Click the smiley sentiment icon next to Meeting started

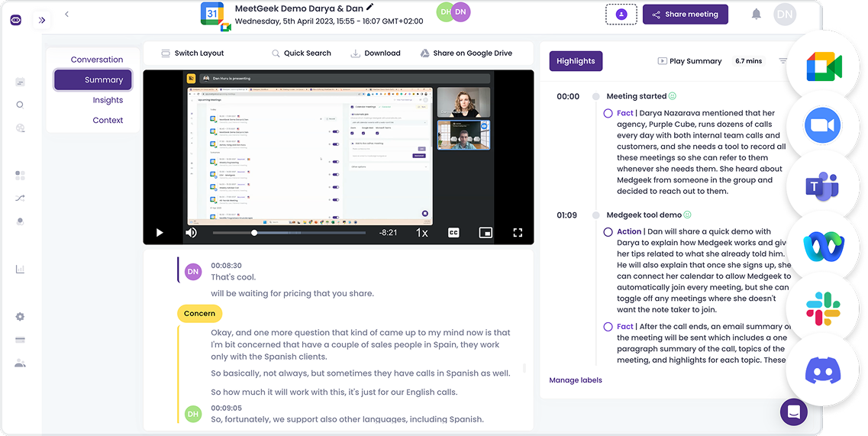[673, 96]
